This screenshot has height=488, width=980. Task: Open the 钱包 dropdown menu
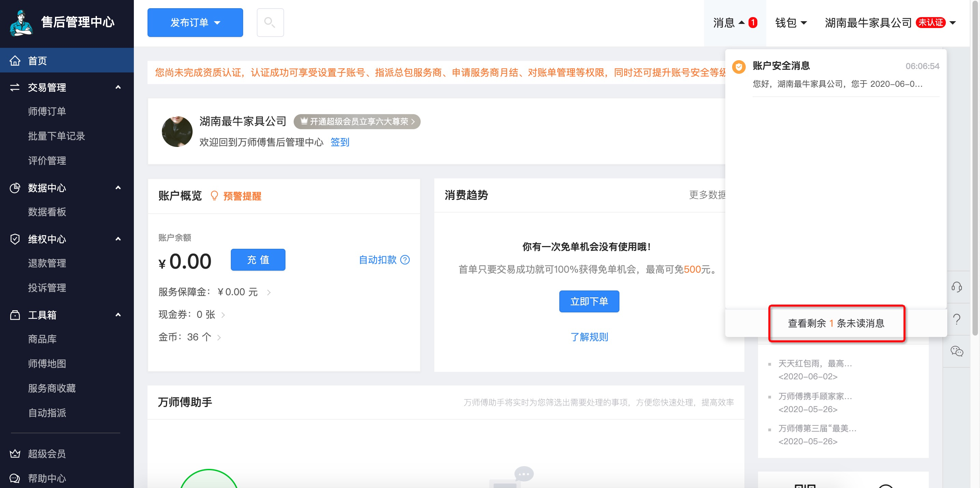[x=790, y=23]
